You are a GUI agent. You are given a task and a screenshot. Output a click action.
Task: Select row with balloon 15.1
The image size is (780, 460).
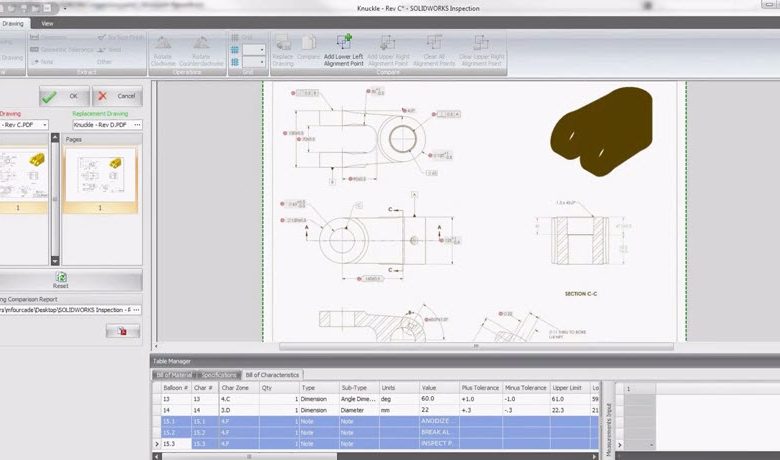[376, 421]
